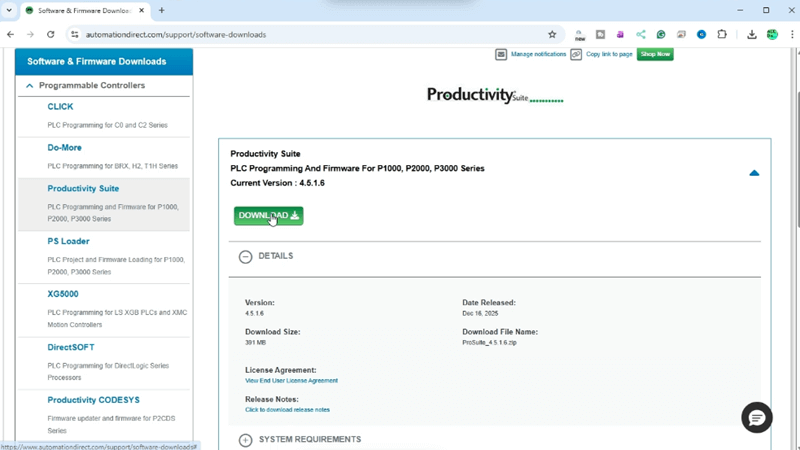Click the green Shop Now button
Image resolution: width=800 pixels, height=450 pixels.
(x=655, y=54)
